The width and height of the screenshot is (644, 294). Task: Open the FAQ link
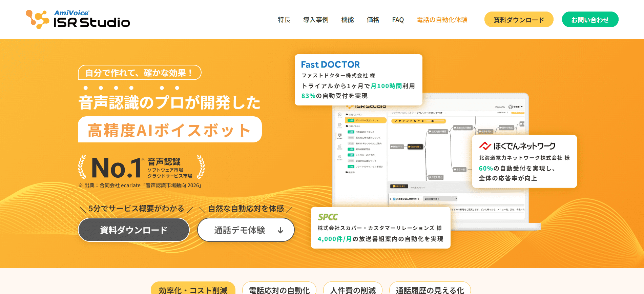click(x=398, y=20)
